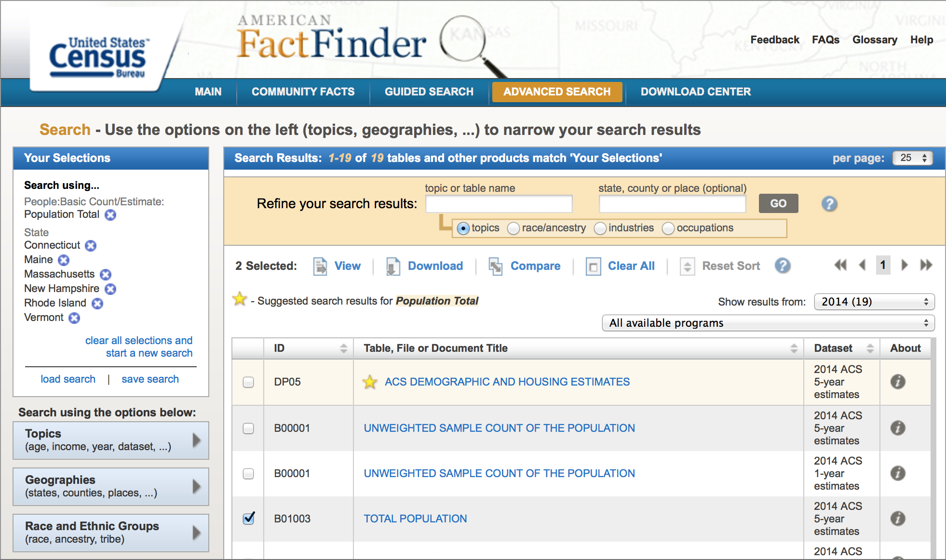The height and width of the screenshot is (560, 946).
Task: Switch to the GUIDED SEARCH tab
Action: pos(429,92)
